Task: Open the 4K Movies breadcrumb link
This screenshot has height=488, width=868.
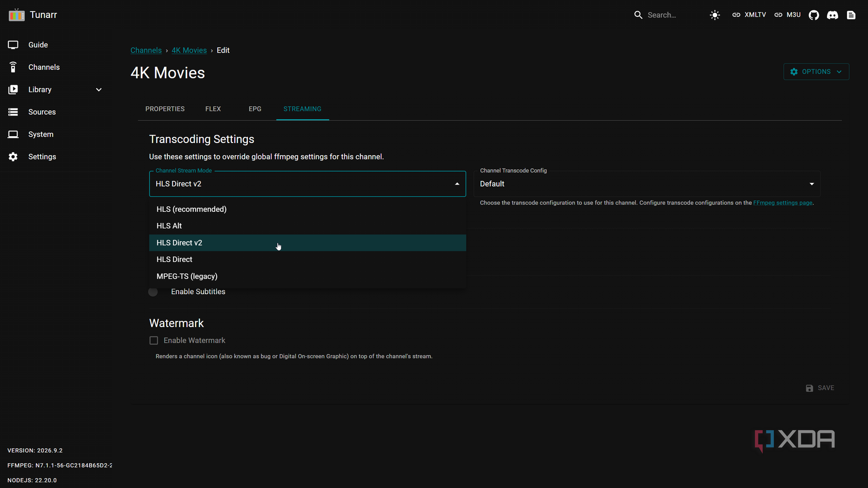Action: (189, 50)
